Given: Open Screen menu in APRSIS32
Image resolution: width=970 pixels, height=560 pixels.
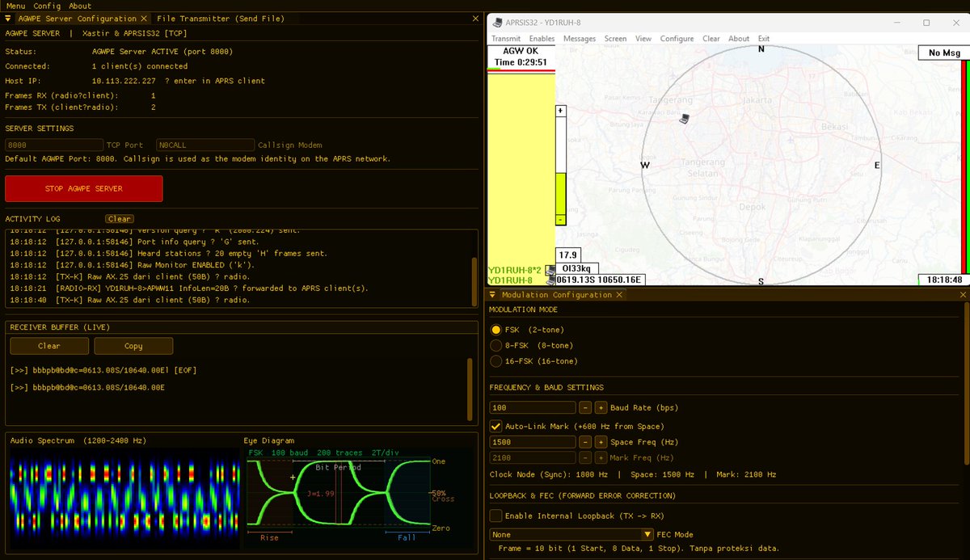Looking at the screenshot, I should click(x=615, y=39).
